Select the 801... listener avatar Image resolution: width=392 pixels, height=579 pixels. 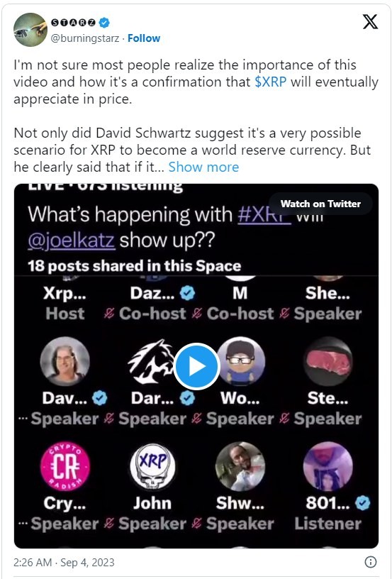coord(327,467)
